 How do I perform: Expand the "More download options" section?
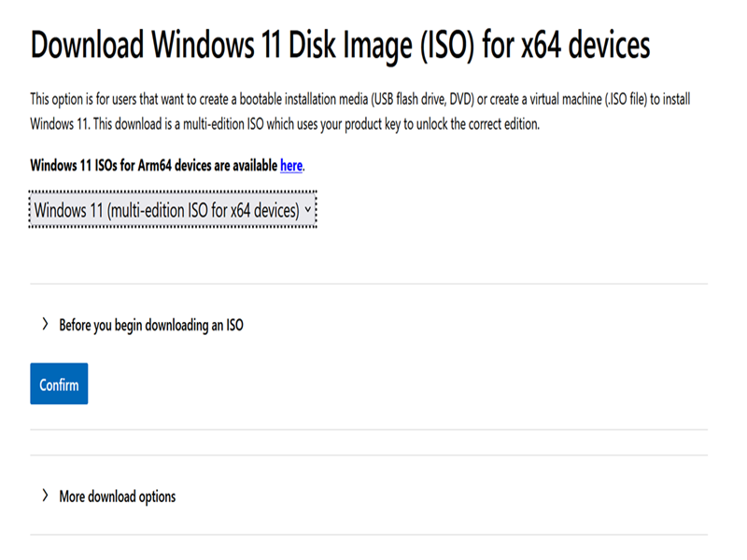[117, 497]
